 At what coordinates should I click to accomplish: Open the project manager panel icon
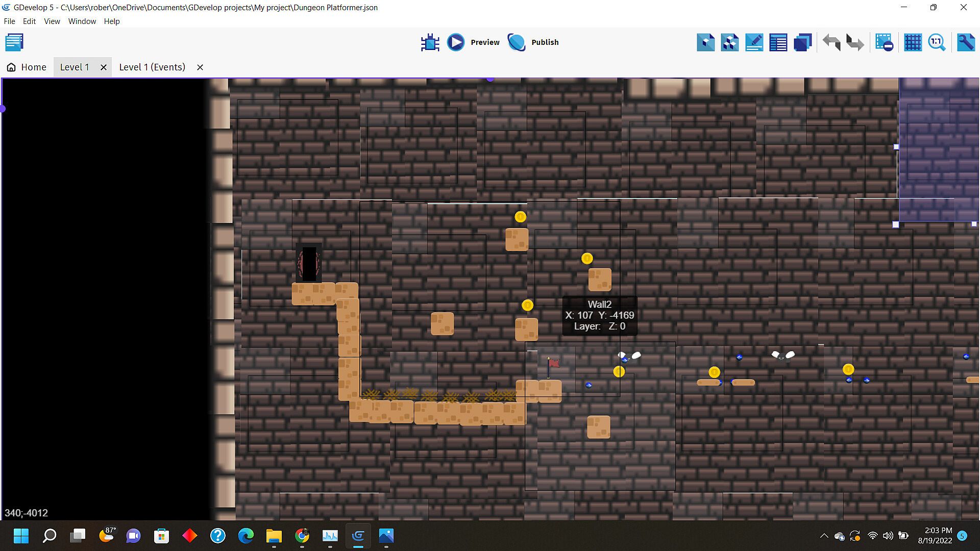[x=14, y=42]
